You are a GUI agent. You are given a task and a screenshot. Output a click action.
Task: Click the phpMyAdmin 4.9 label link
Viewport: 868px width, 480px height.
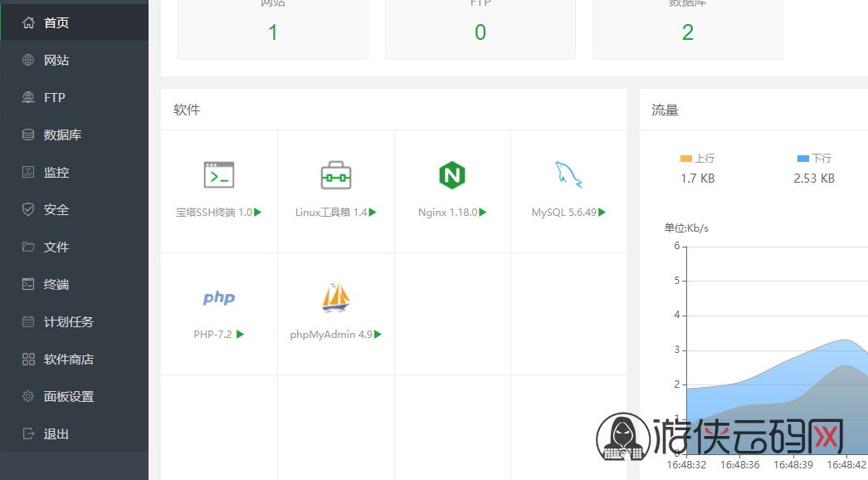tap(331, 334)
